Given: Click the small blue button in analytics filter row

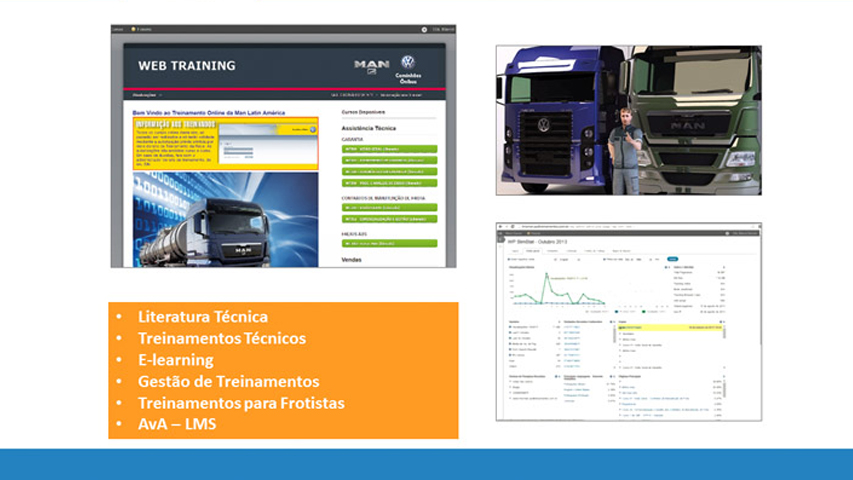Looking at the screenshot, I should click(672, 259).
